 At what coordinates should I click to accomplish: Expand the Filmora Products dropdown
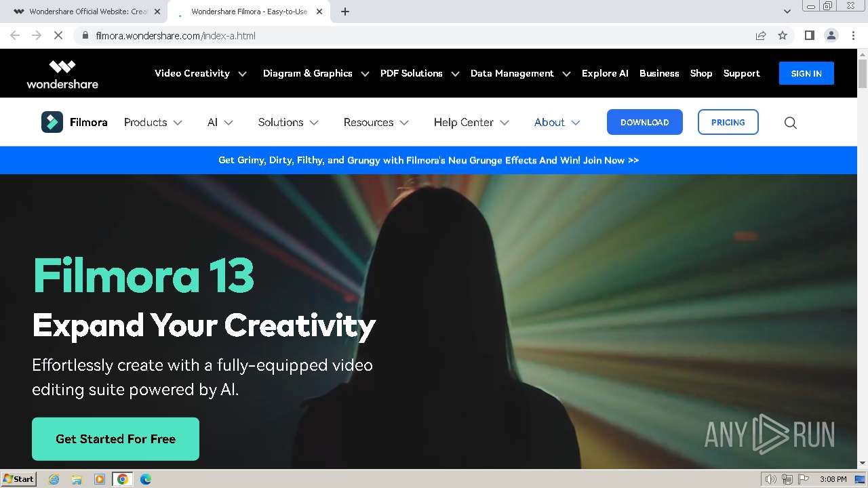153,123
